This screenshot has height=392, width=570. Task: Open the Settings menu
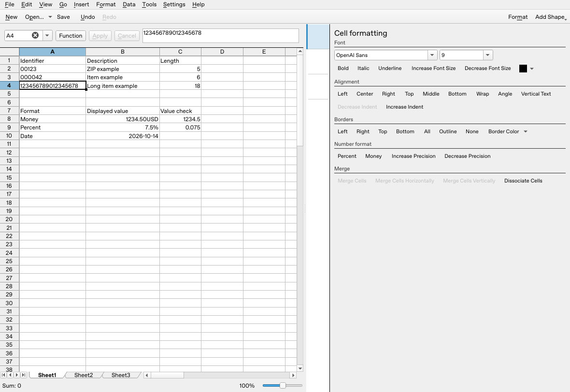[x=174, y=4]
